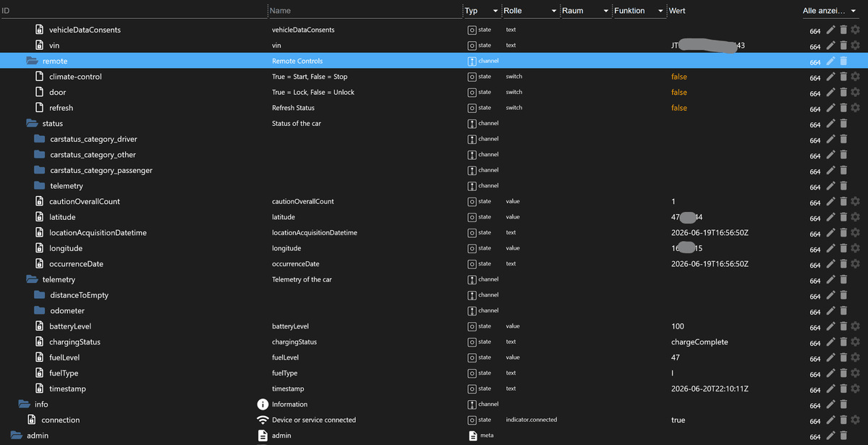Edit the latitude object with pencil icon

[x=831, y=217]
